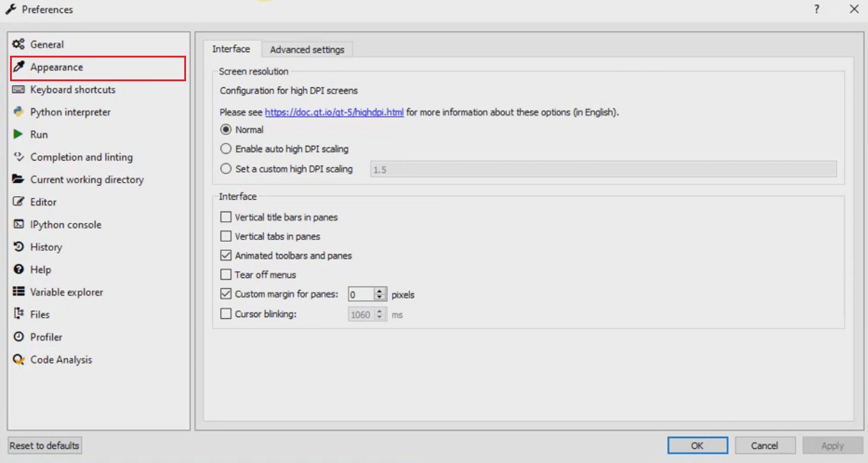Click the Help question mark icon
This screenshot has height=463, width=868.
tap(18, 270)
